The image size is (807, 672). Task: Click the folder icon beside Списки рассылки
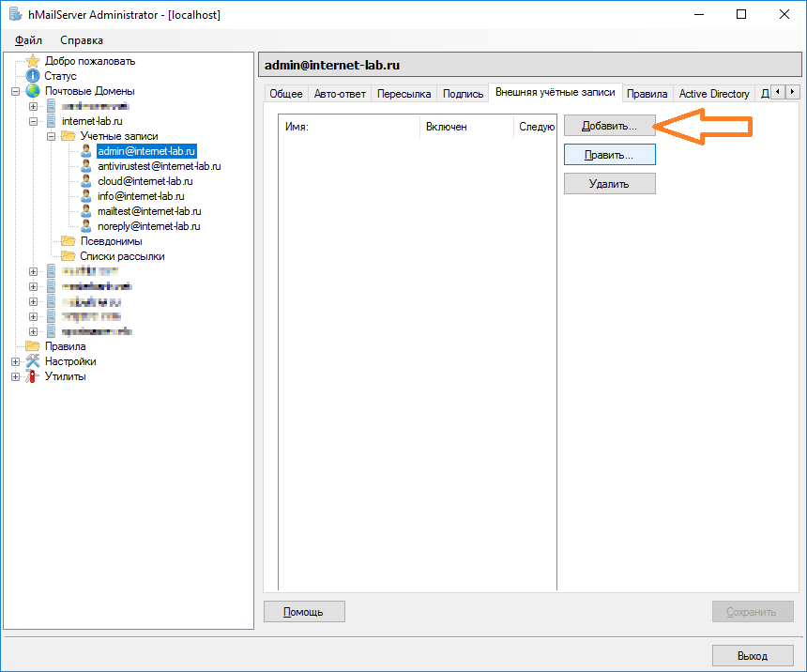click(x=68, y=255)
